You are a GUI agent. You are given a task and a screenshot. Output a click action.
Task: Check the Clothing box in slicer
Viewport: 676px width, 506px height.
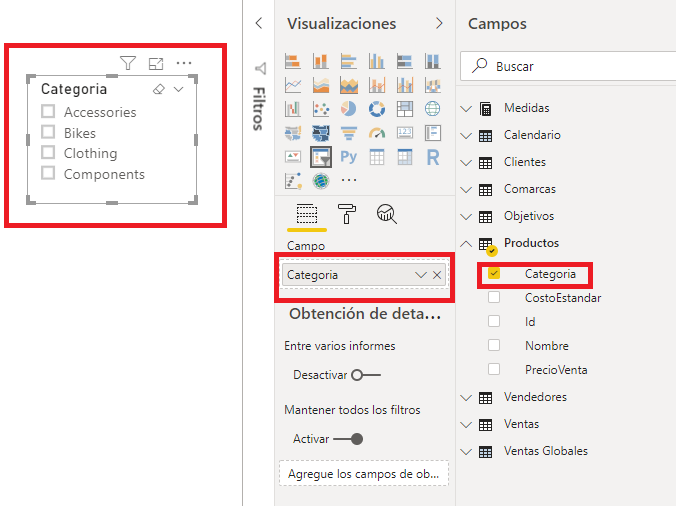pos(48,152)
